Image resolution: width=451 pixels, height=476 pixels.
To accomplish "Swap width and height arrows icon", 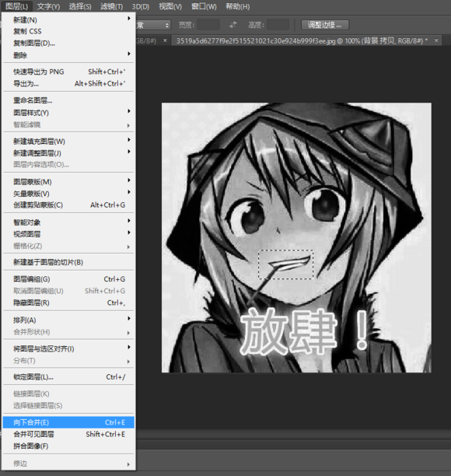I will tap(232, 25).
